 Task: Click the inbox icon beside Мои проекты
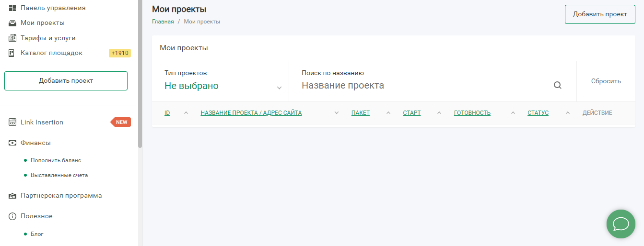(x=12, y=22)
